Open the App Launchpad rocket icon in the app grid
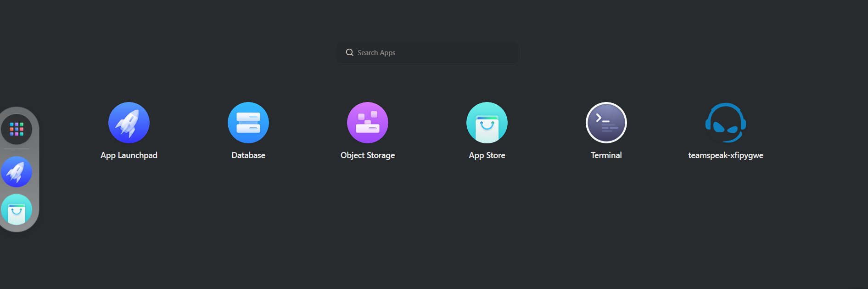This screenshot has height=289, width=868. (x=129, y=123)
